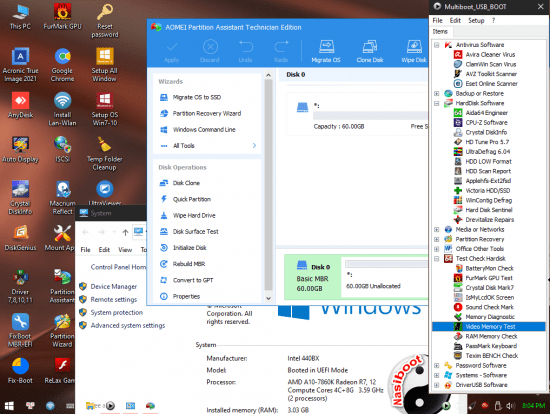This screenshot has height=414, width=550.
Task: Click AOMEI sidebar scroll up arrow
Action: 268,75
